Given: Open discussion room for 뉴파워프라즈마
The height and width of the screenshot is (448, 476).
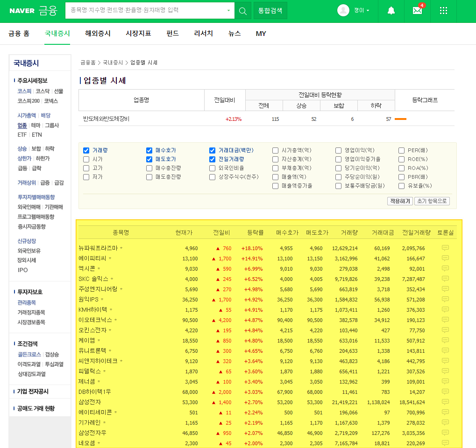Looking at the screenshot, I should (445, 248).
